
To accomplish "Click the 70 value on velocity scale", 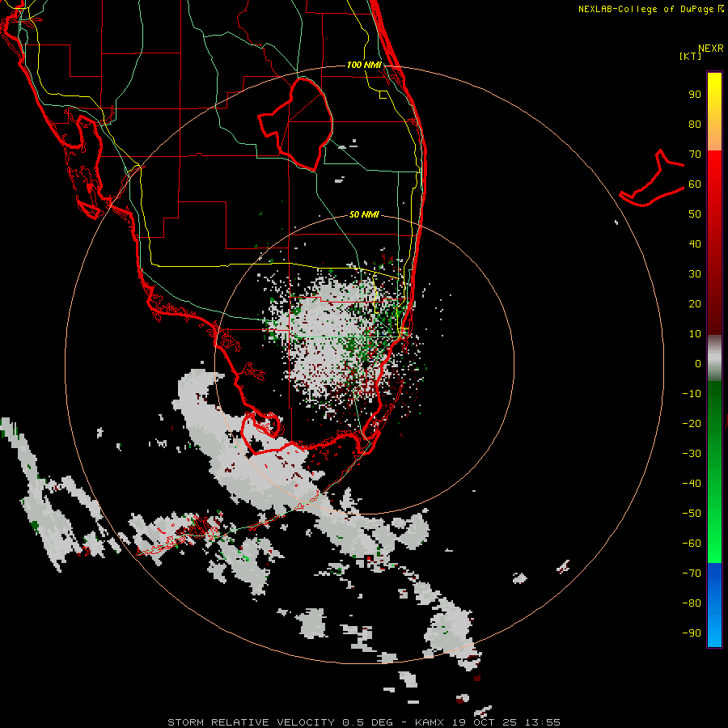I will click(x=695, y=154).
